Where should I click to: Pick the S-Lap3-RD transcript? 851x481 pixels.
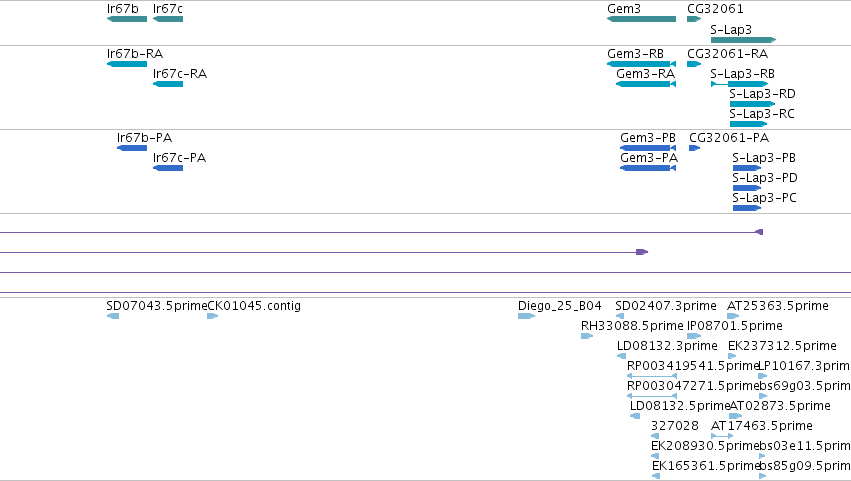click(x=753, y=104)
